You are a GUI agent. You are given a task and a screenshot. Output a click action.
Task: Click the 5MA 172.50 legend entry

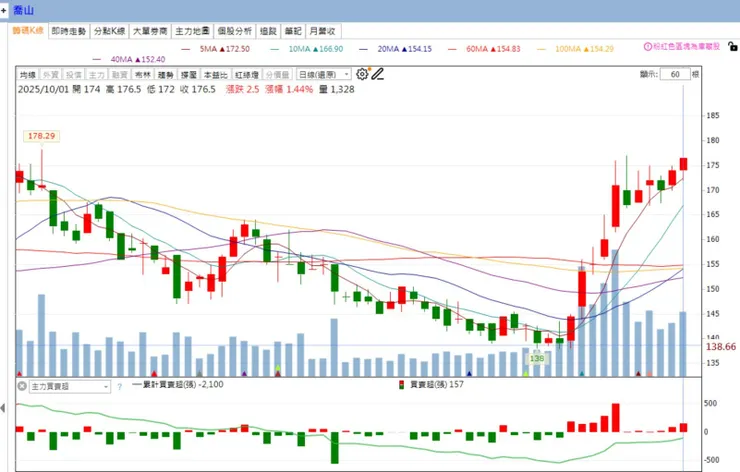coord(216,49)
